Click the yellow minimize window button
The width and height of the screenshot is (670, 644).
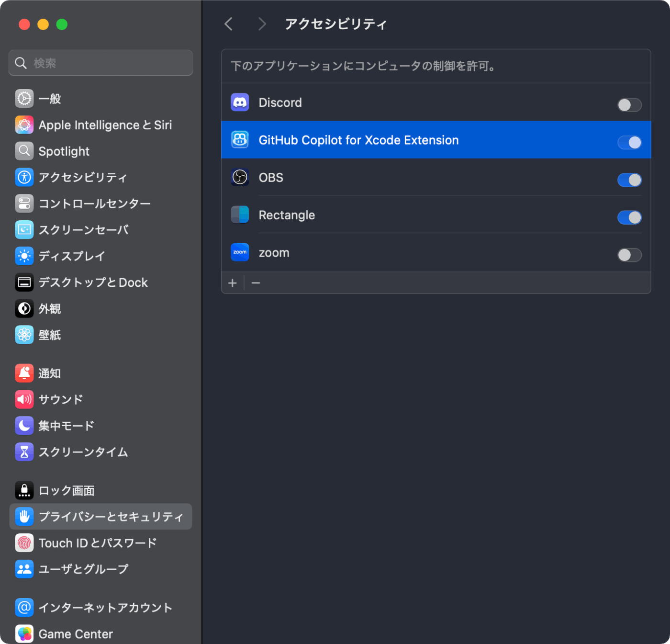pyautogui.click(x=43, y=24)
